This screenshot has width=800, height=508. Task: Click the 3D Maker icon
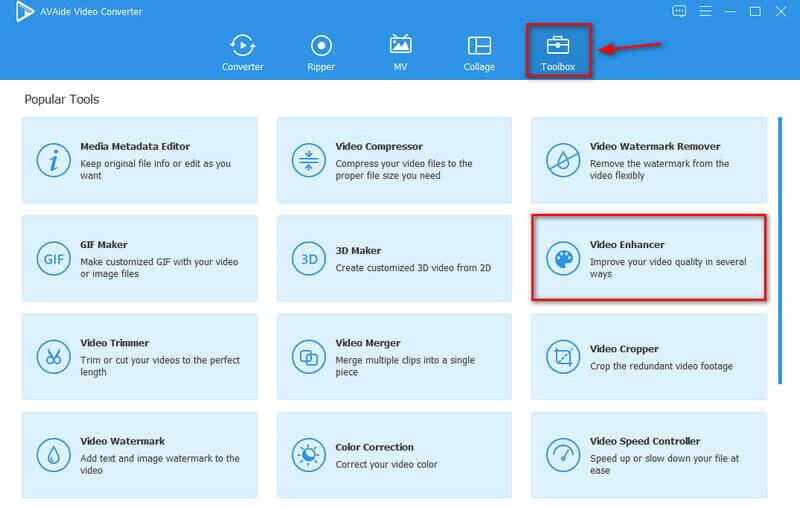click(308, 259)
